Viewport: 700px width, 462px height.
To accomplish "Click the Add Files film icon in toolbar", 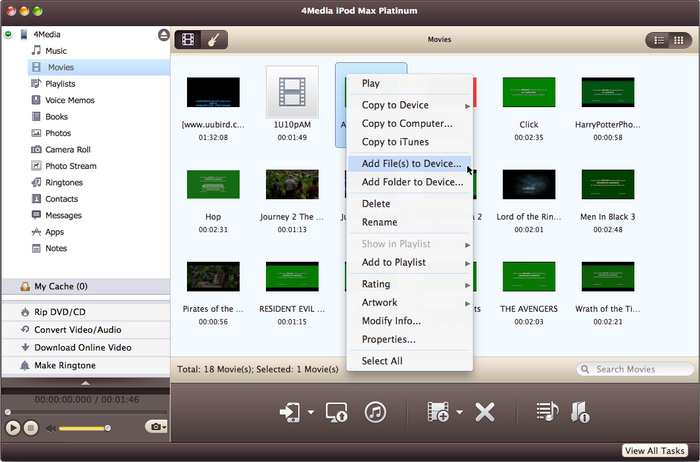I will (437, 411).
